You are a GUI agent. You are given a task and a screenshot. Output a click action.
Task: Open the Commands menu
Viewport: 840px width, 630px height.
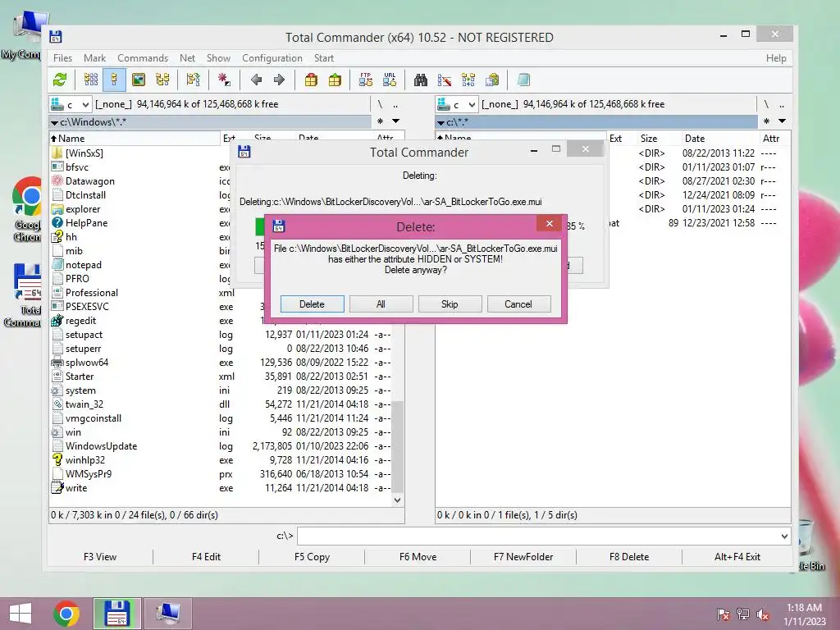[x=143, y=58]
